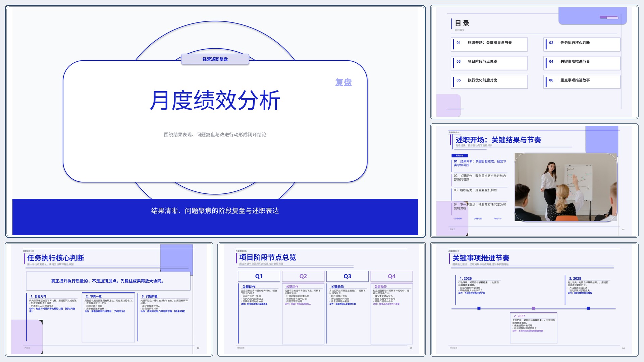
Task: Click contents entry 06 重点事项推进故事
Action: click(x=582, y=81)
